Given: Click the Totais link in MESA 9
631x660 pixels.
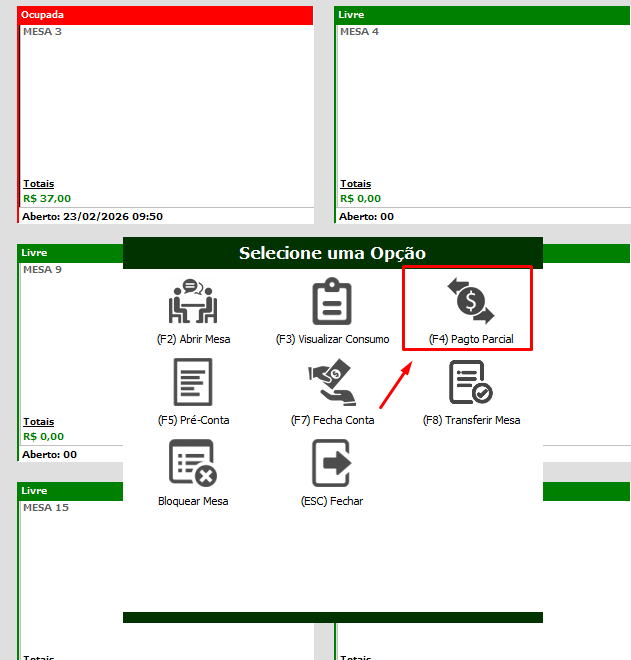Looking at the screenshot, I should [39, 421].
